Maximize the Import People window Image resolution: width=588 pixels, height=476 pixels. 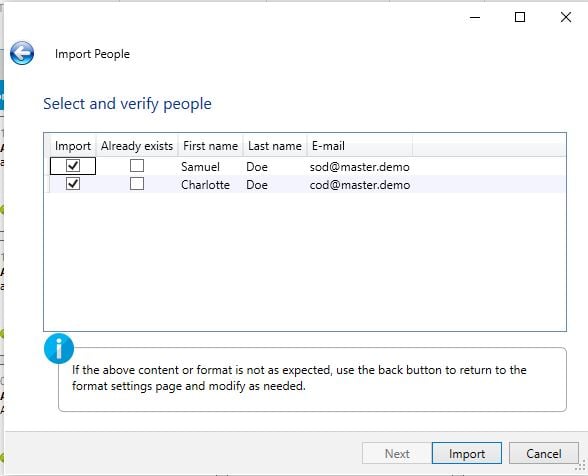520,17
